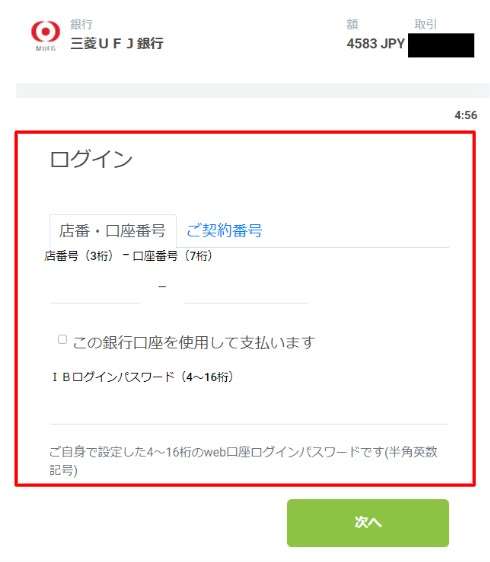Click the 三菱UFJ銀行 bank name
490x562 pixels.
[117, 43]
